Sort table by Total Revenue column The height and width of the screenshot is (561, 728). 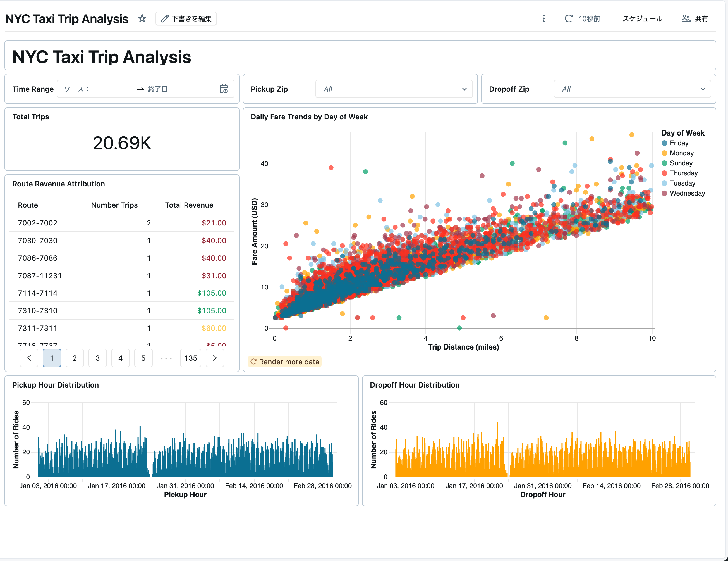[x=189, y=205]
